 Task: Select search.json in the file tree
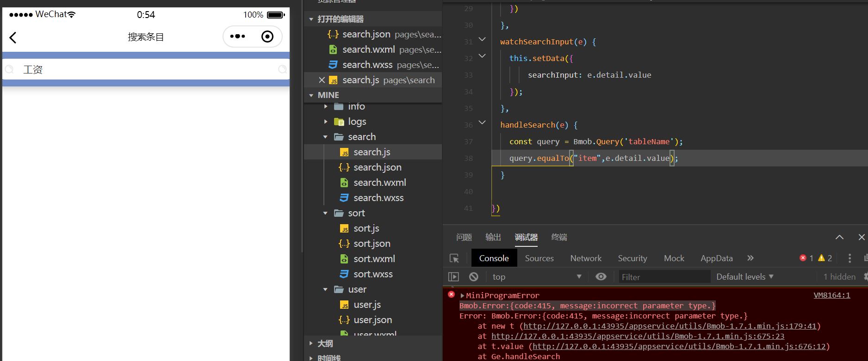click(x=378, y=167)
